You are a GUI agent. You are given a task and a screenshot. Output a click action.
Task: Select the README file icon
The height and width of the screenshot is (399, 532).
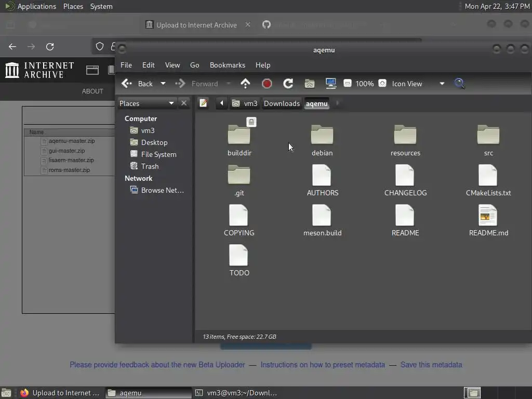(x=405, y=215)
